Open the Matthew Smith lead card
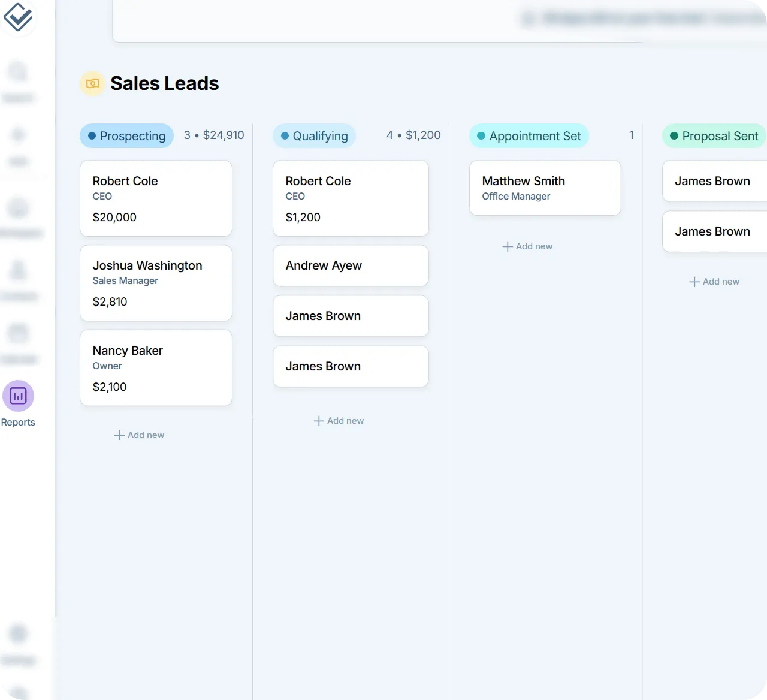 point(545,188)
